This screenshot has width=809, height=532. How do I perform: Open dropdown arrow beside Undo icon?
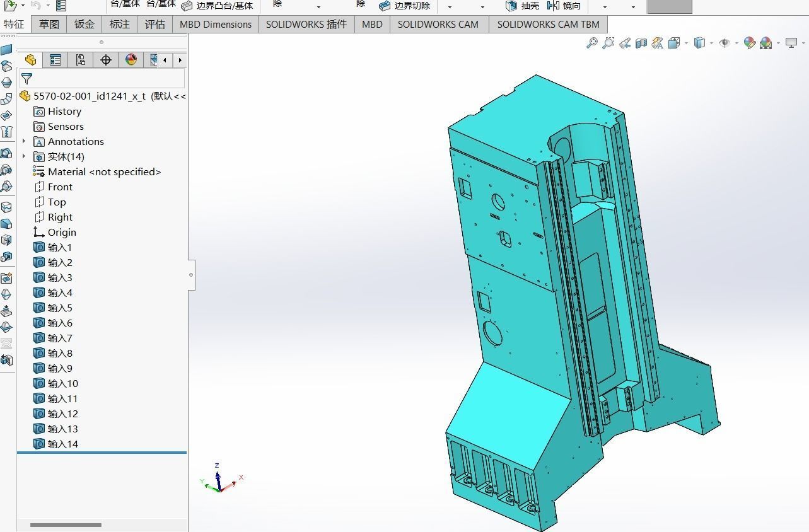pyautogui.click(x=48, y=5)
